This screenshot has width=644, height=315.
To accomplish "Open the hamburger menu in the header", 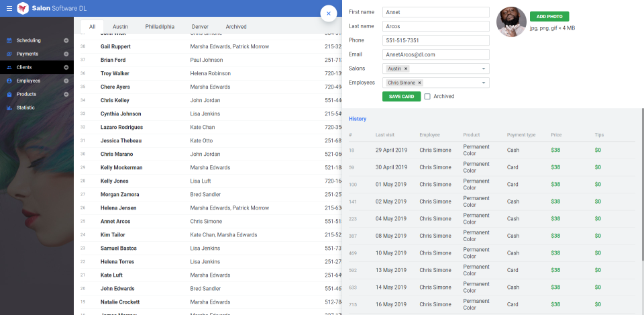I will [8, 8].
